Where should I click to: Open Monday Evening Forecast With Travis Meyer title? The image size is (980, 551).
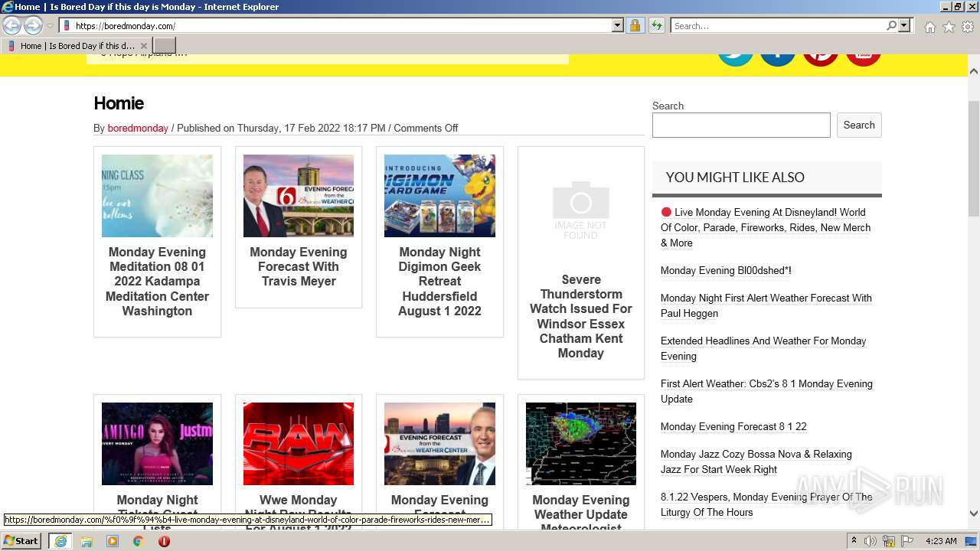(299, 266)
